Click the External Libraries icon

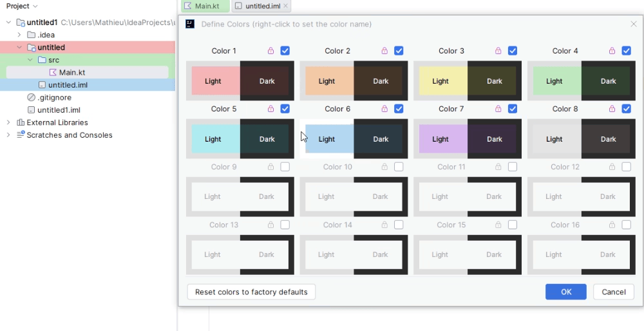[20, 123]
